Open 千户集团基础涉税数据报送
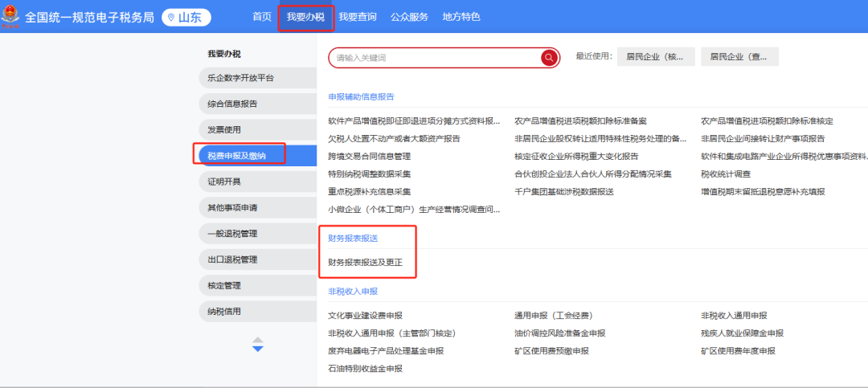 (563, 191)
